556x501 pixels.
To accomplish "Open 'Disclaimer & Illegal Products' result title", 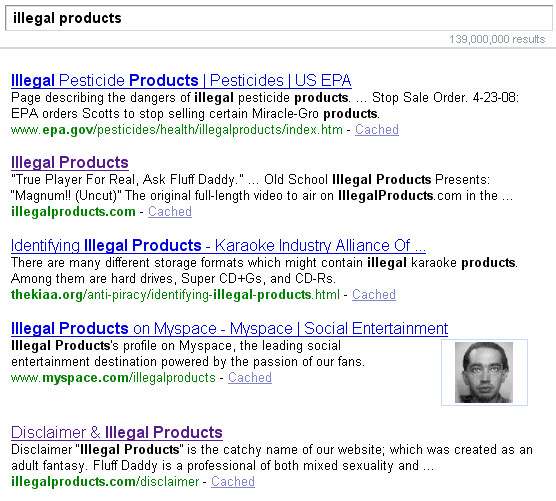I will 117,432.
